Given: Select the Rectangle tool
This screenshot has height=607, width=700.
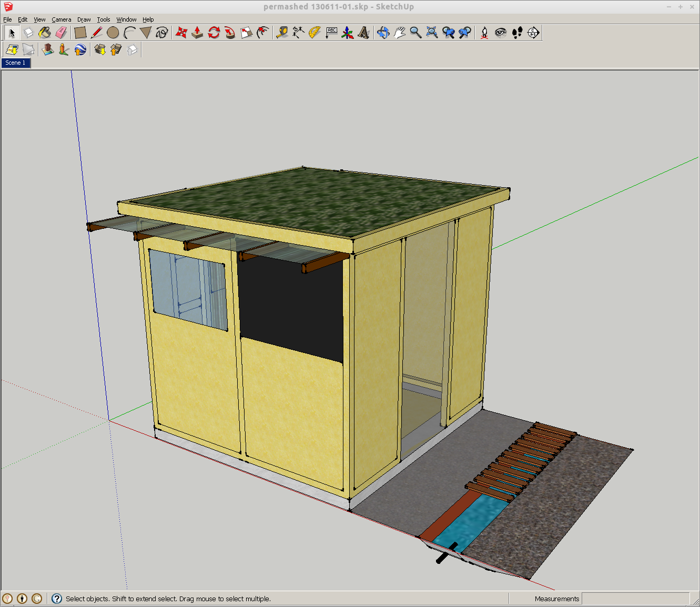Looking at the screenshot, I should pyautogui.click(x=81, y=32).
